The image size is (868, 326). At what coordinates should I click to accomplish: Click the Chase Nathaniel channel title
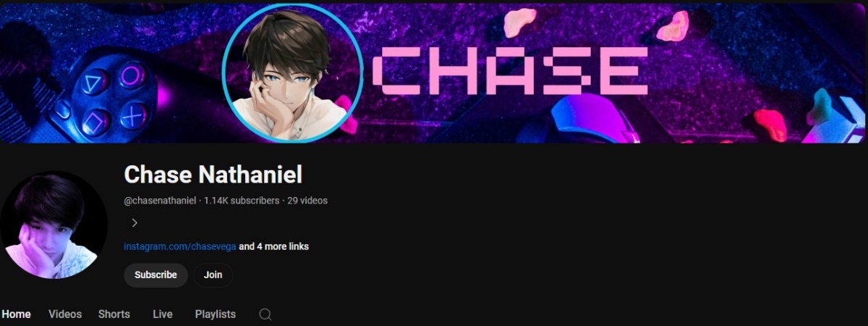(213, 175)
